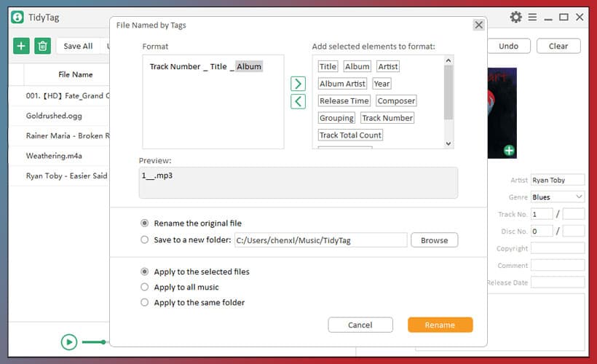Click the Artist field Ryan Toby
The height and width of the screenshot is (364, 597).
pos(558,180)
